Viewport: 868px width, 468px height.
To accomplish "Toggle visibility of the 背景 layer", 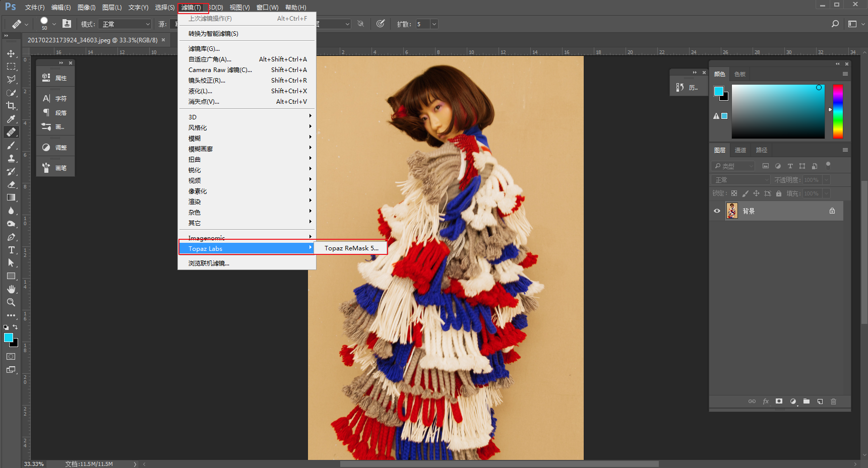I will (x=717, y=211).
